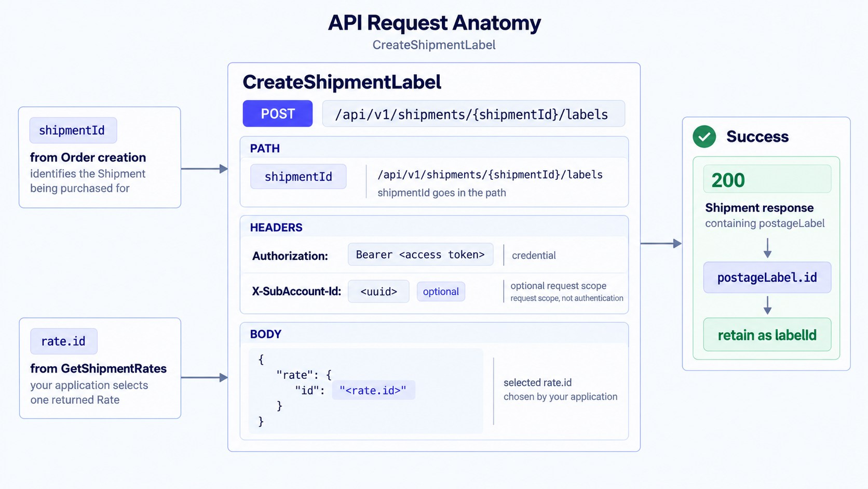
Task: Select the endpoint URL beside the POST badge
Action: tap(473, 114)
